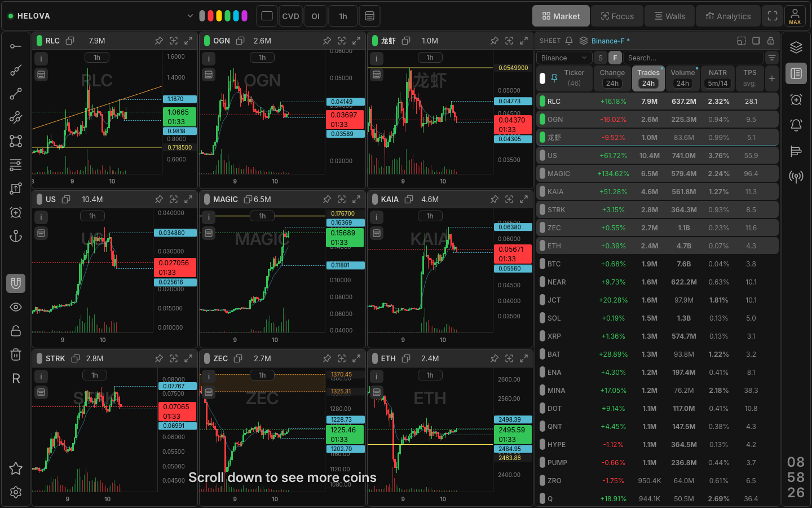The width and height of the screenshot is (812, 508).
Task: Click the fullscreen toggle button
Action: 773,16
